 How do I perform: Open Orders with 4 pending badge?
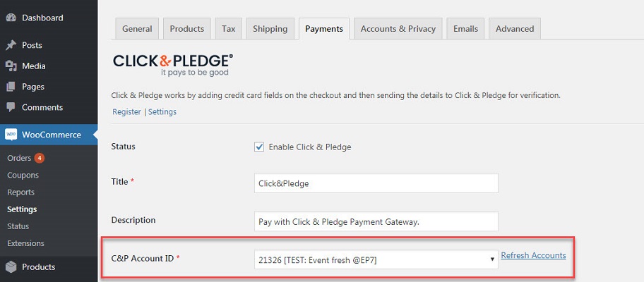click(25, 158)
